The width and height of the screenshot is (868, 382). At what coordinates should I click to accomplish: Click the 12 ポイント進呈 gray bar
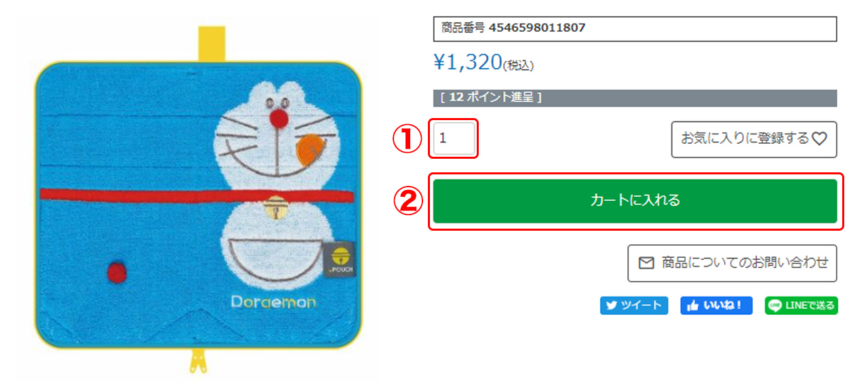pos(635,98)
